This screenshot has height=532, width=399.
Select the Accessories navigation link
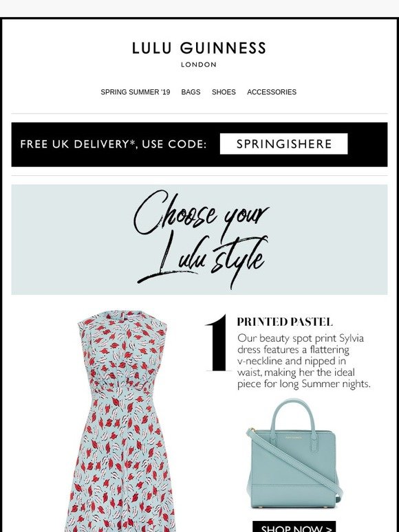[272, 92]
